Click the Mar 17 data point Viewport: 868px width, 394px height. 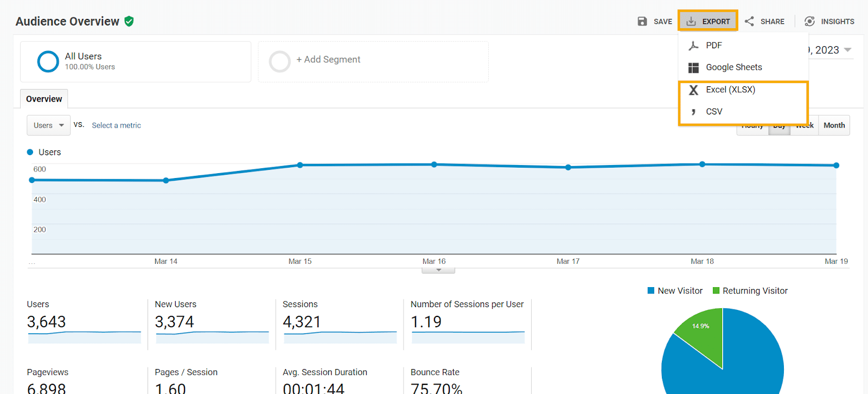568,168
